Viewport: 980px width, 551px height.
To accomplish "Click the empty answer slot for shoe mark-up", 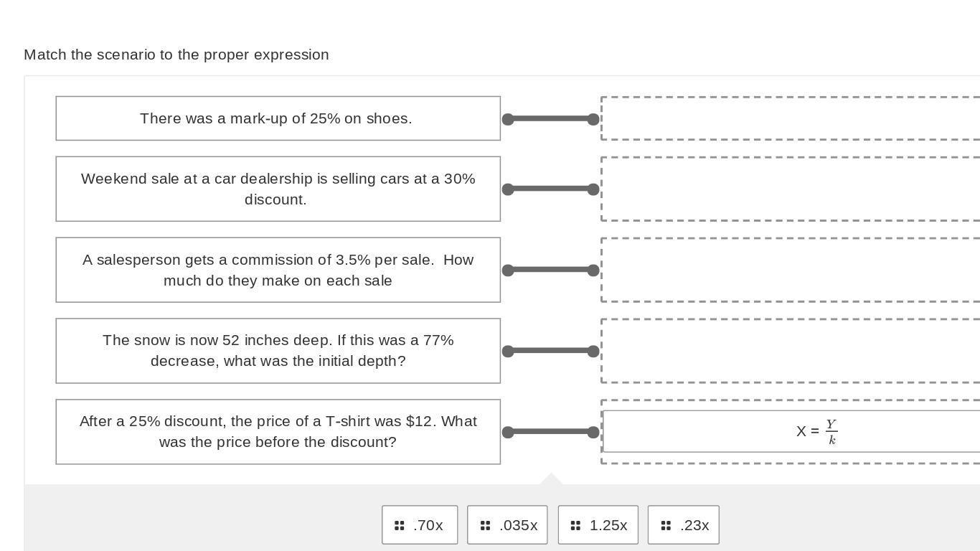I will tap(789, 118).
